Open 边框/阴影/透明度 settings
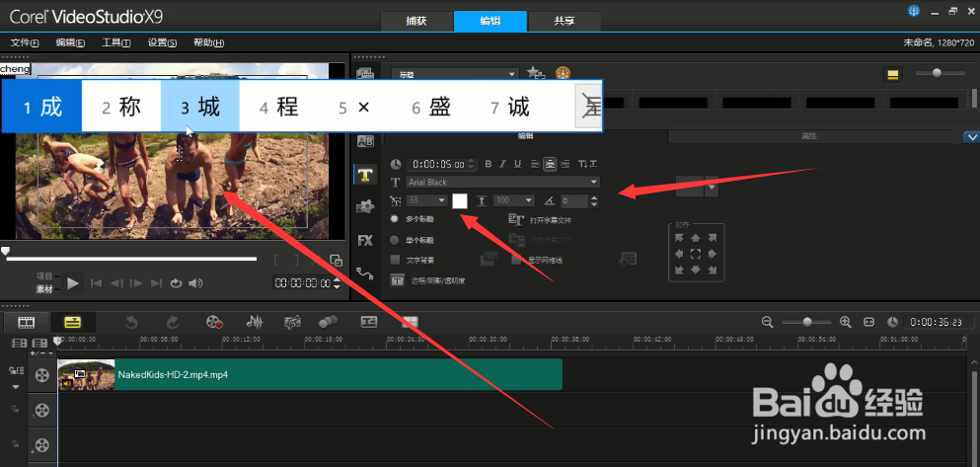Screen dimensions: 980x467 [x=428, y=280]
